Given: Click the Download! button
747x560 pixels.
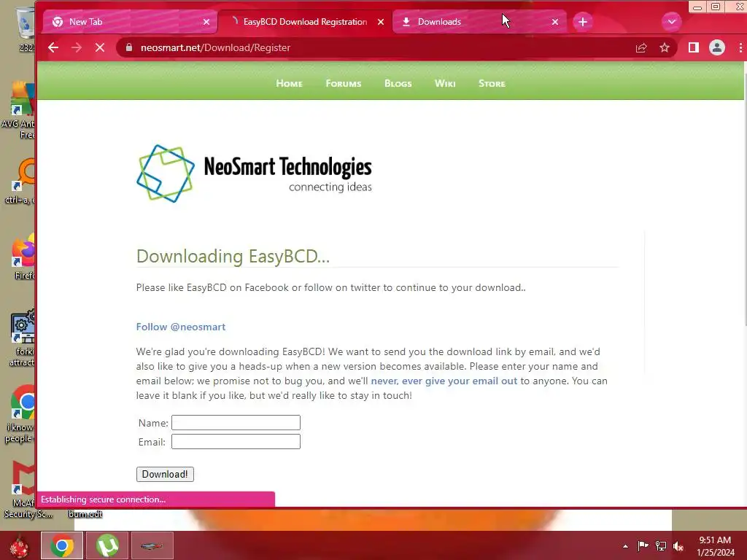Looking at the screenshot, I should [x=165, y=474].
